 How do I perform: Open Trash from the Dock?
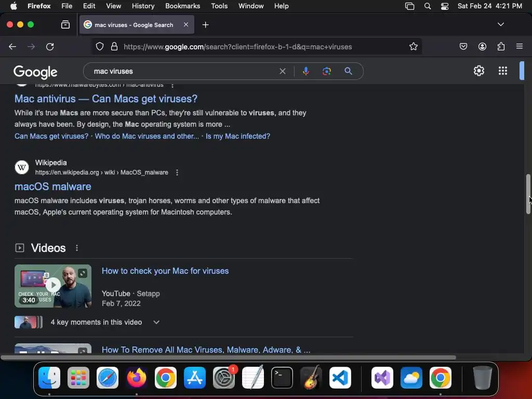pyautogui.click(x=482, y=378)
